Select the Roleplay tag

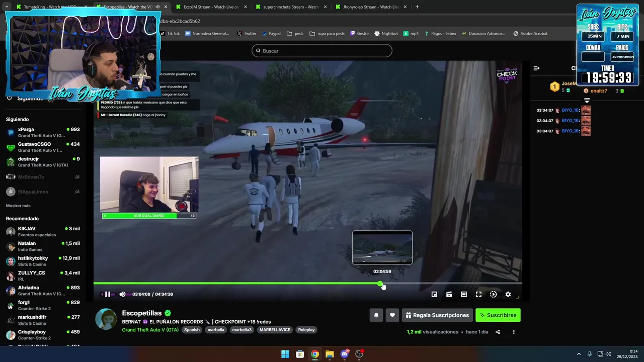tap(306, 330)
